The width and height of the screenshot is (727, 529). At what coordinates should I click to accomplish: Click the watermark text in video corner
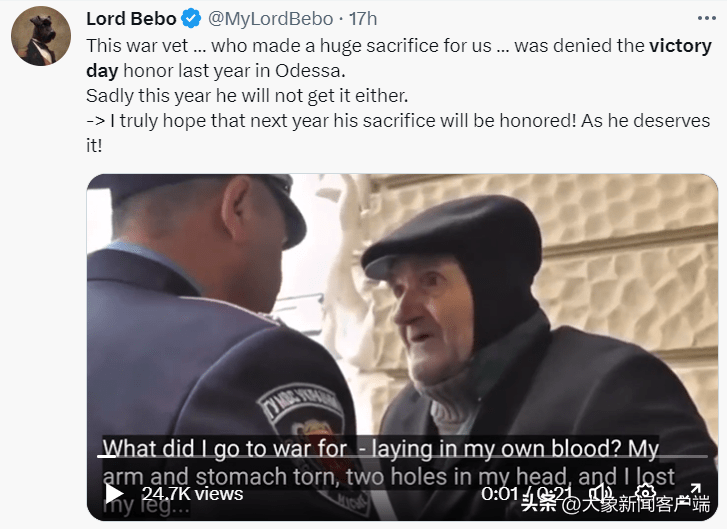point(616,504)
